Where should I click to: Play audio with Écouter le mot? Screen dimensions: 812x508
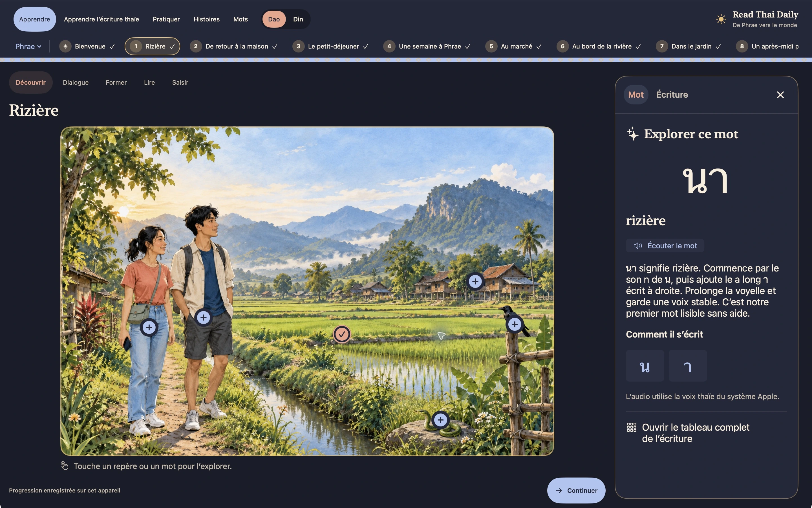pyautogui.click(x=665, y=246)
